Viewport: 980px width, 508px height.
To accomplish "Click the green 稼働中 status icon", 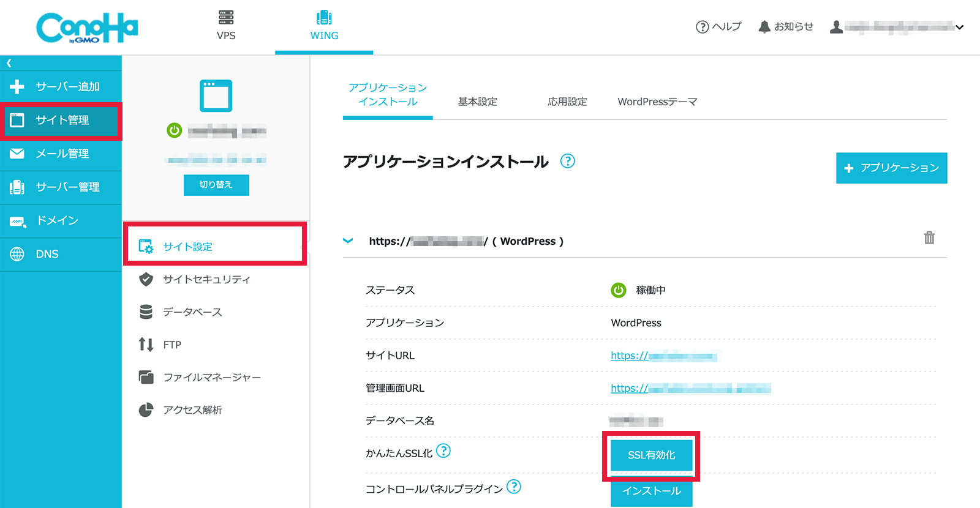I will (619, 290).
